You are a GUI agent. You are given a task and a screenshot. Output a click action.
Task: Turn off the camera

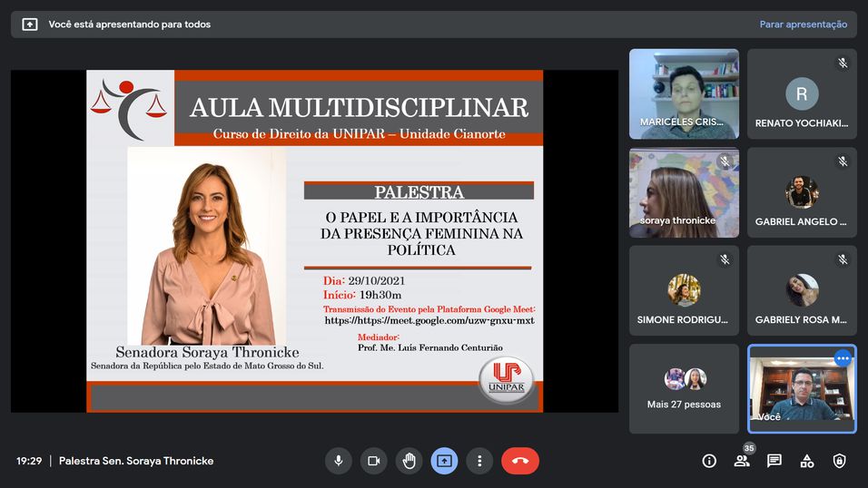click(373, 461)
